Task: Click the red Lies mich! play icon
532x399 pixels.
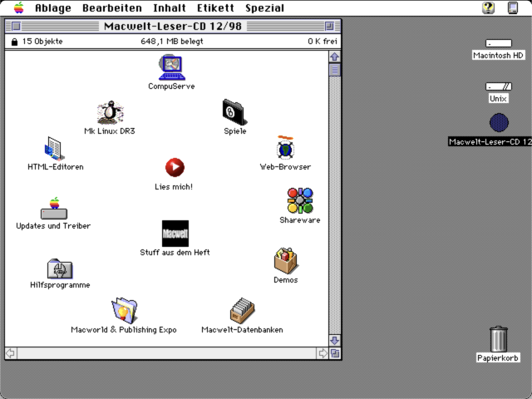Action: tap(175, 167)
